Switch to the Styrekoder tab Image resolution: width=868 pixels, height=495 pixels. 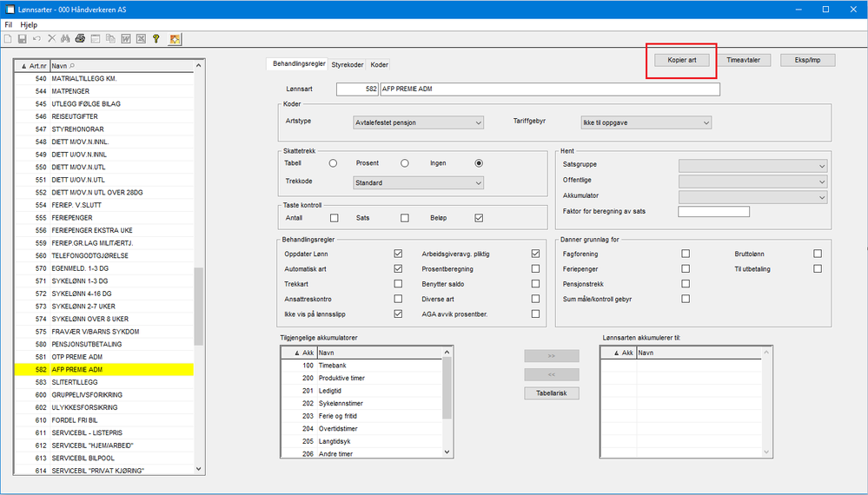[348, 65]
